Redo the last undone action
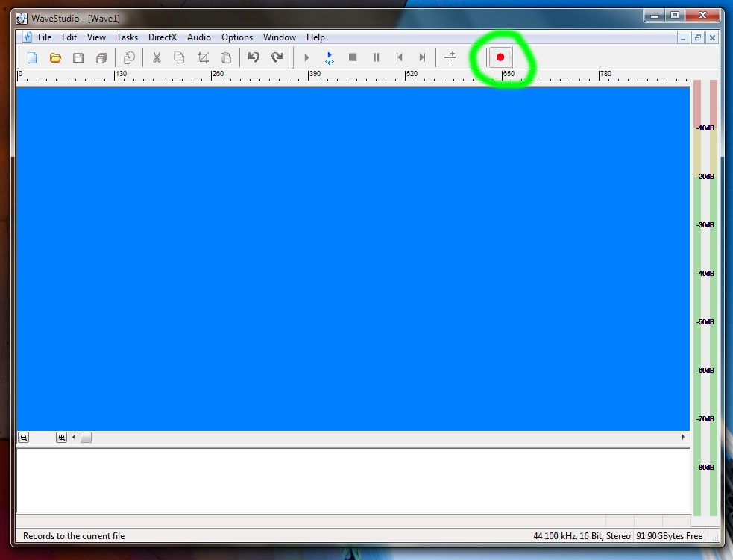 tap(277, 57)
